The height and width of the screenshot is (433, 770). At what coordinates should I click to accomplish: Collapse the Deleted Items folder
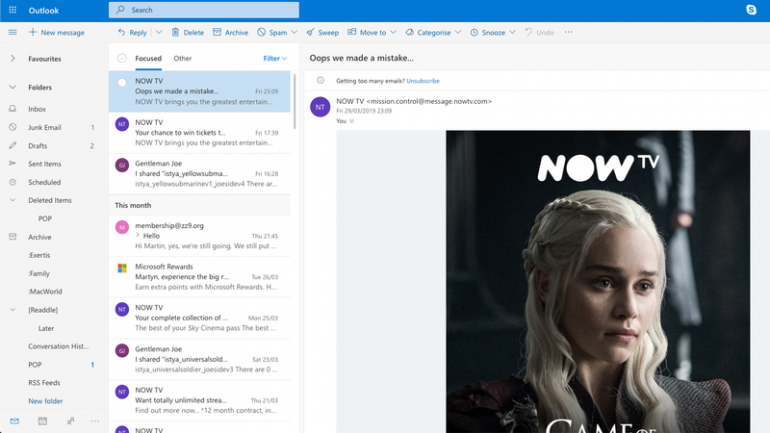click(13, 200)
